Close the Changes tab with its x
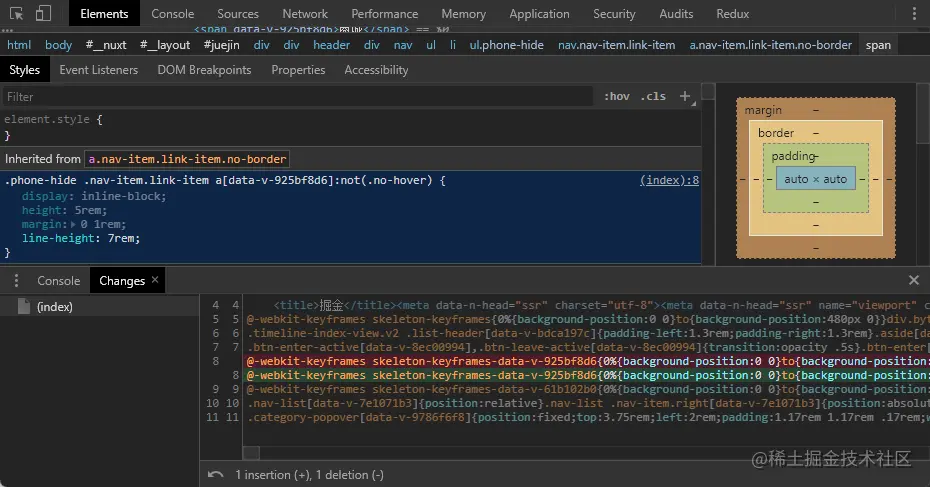930x487 pixels. pyautogui.click(x=155, y=280)
